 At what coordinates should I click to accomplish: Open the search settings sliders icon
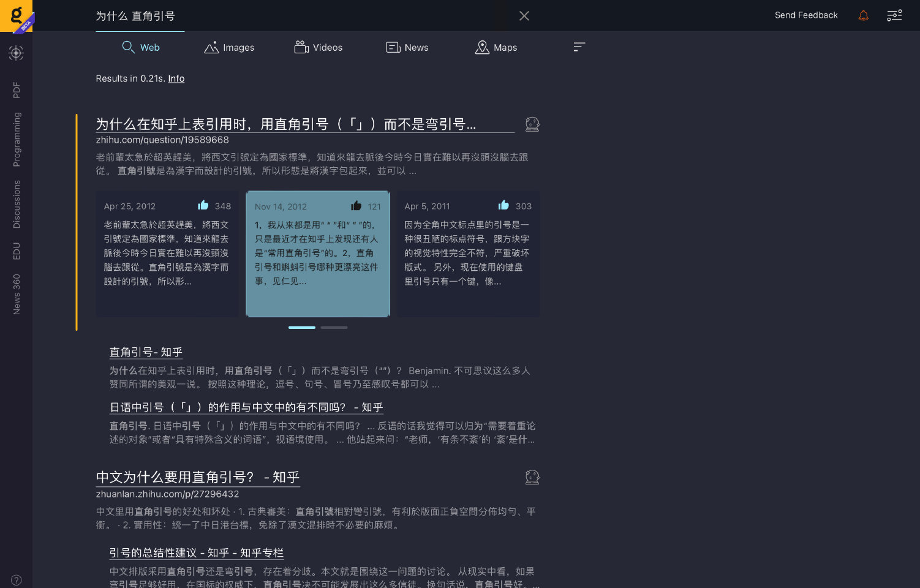pyautogui.click(x=894, y=15)
